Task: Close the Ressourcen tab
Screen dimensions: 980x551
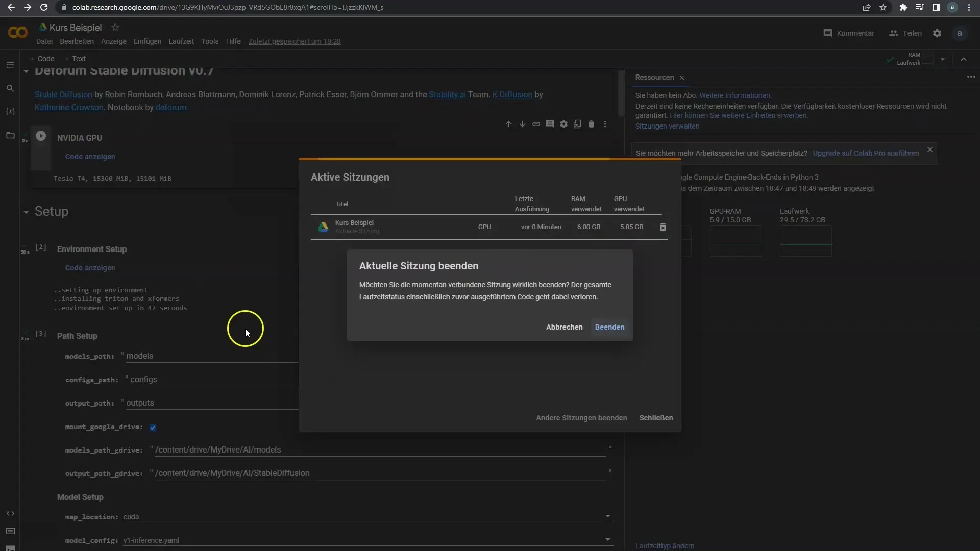Action: (x=681, y=78)
